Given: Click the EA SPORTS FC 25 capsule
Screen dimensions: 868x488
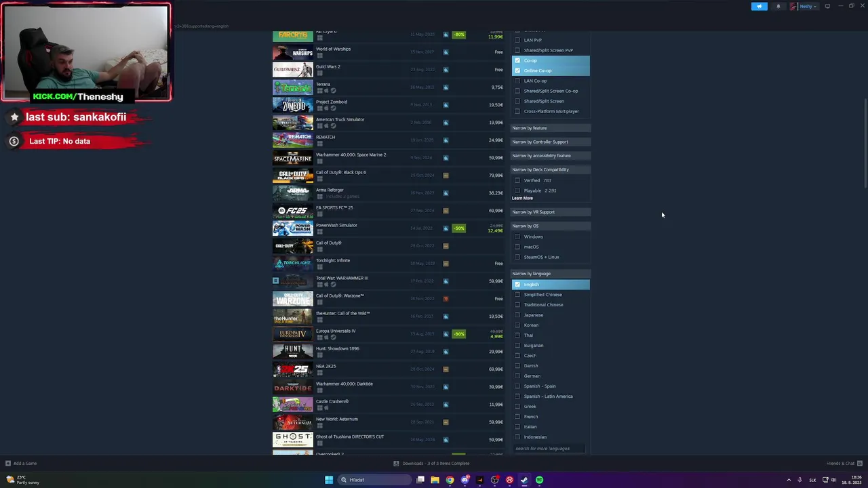Looking at the screenshot, I should (x=293, y=211).
